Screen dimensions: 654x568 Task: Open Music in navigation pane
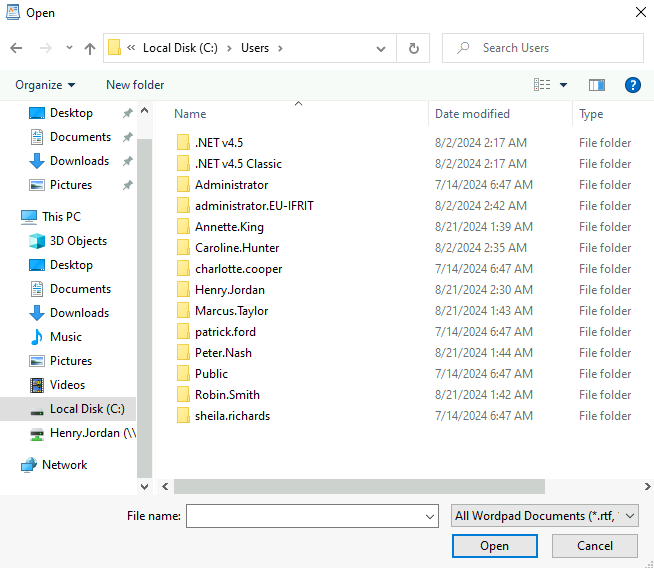pos(66,337)
